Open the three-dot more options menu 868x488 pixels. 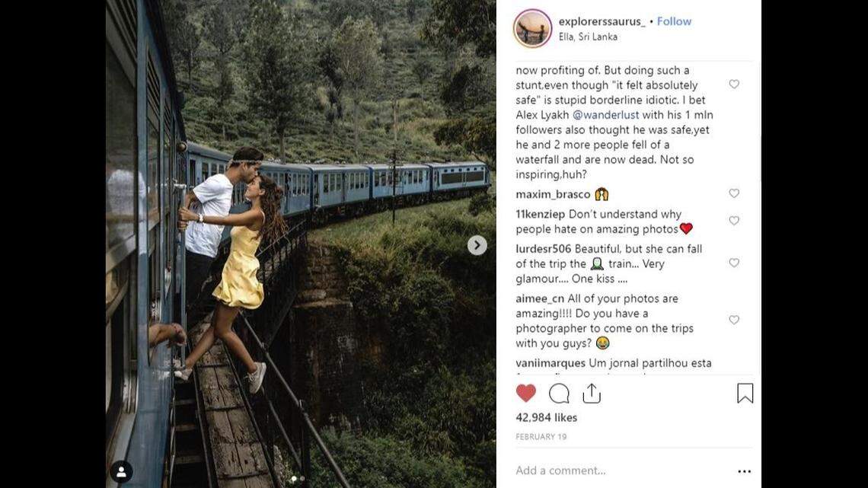pos(744,471)
